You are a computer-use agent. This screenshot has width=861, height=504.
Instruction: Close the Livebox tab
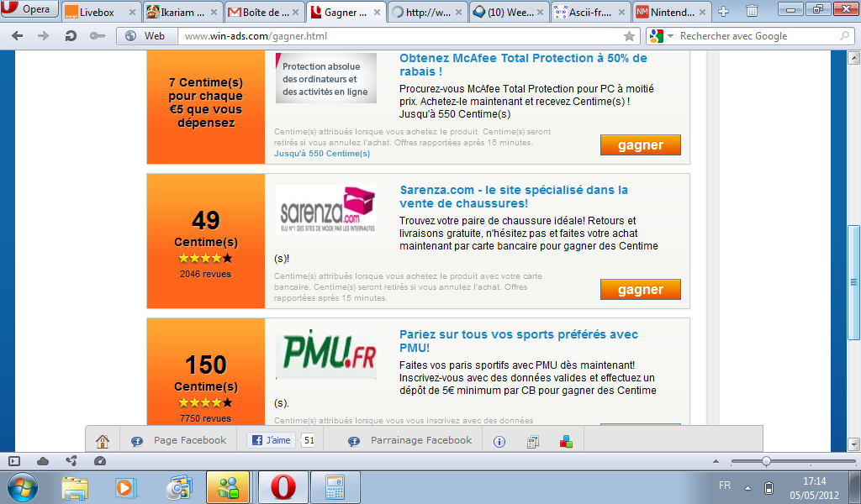click(x=132, y=12)
